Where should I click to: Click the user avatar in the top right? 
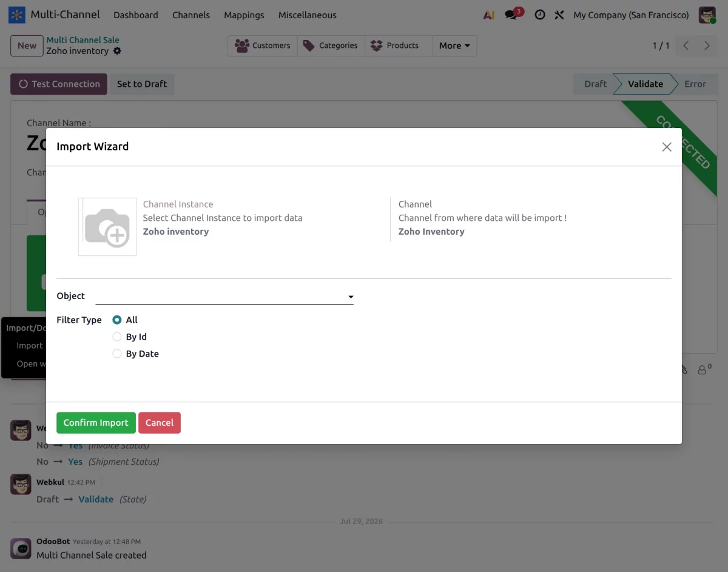pyautogui.click(x=707, y=15)
